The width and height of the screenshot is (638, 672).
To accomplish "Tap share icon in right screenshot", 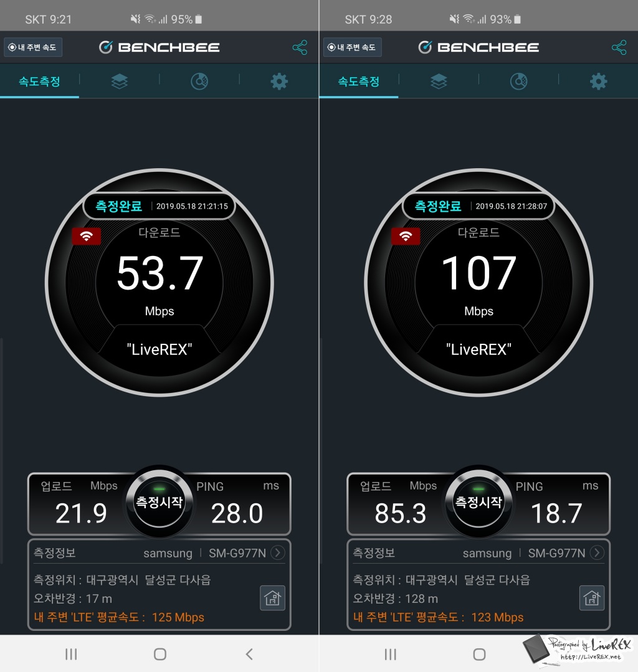I will (619, 47).
